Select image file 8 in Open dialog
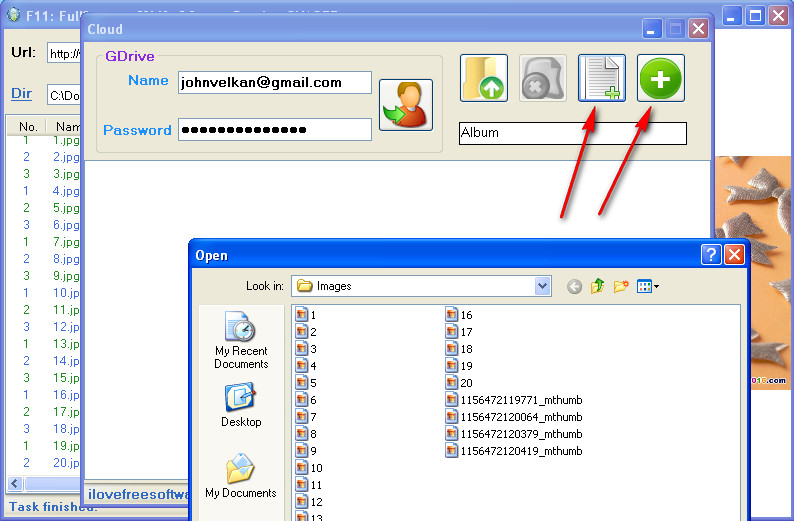This screenshot has height=521, width=794. click(306, 433)
